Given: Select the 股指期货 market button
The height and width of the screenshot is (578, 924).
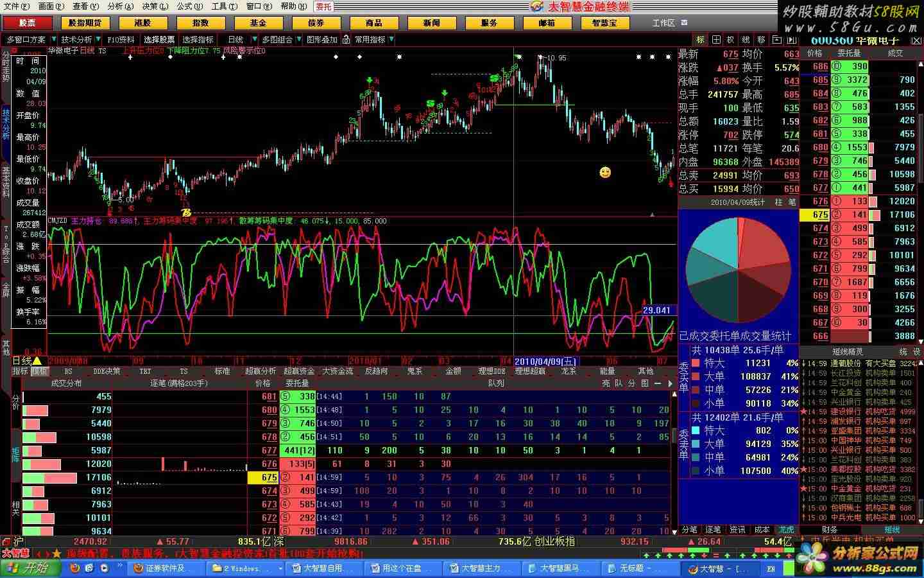Looking at the screenshot, I should 85,22.
